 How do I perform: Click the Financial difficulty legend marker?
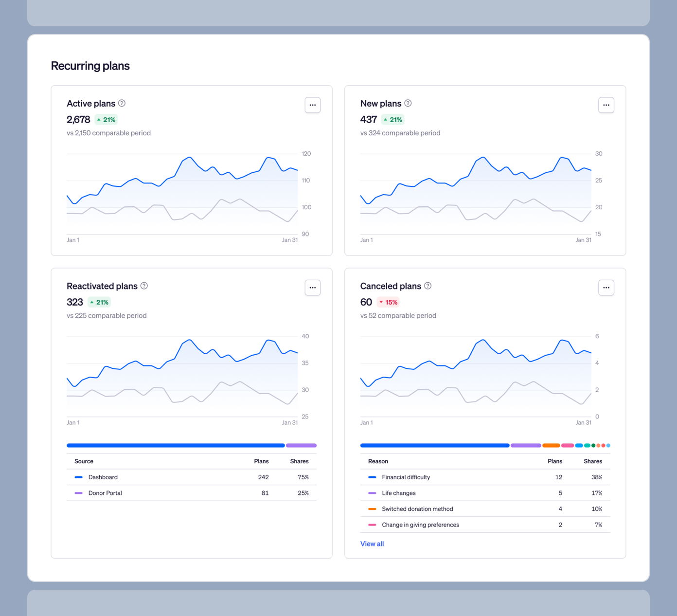pos(372,477)
